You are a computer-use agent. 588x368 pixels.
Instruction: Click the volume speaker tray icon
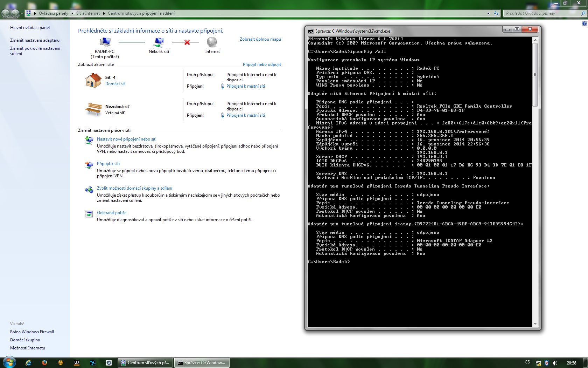tap(555, 363)
